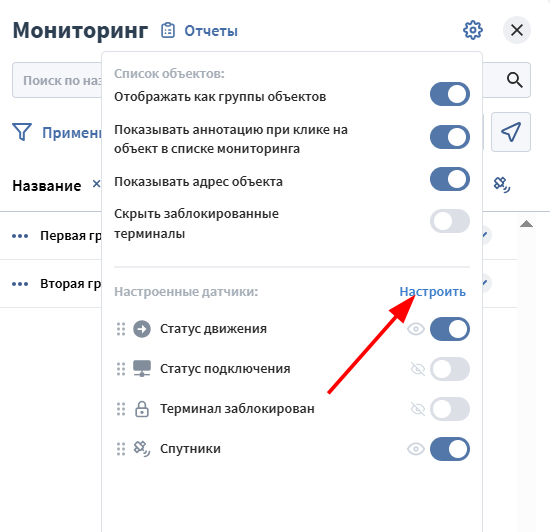Screen dimensions: 550x532
Task: Open monitoring settings gear icon
Action: point(473,30)
